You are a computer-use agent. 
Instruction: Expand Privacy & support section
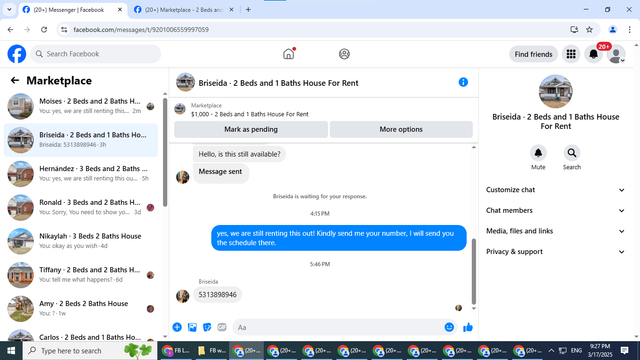click(555, 252)
